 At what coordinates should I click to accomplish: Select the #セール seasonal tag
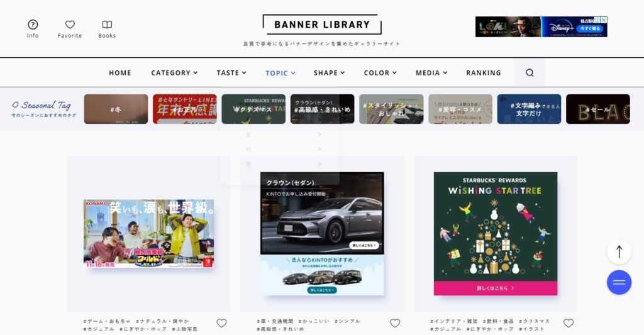click(598, 109)
